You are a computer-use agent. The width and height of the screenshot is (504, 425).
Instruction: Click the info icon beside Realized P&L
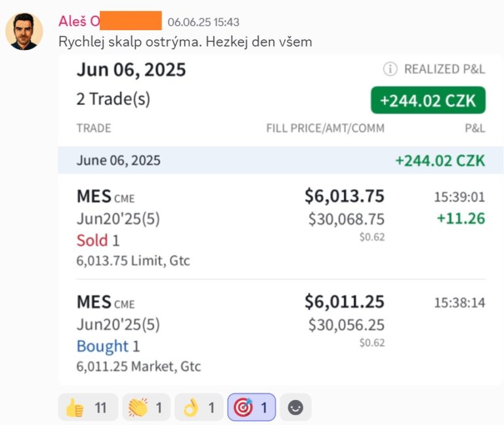(390, 69)
